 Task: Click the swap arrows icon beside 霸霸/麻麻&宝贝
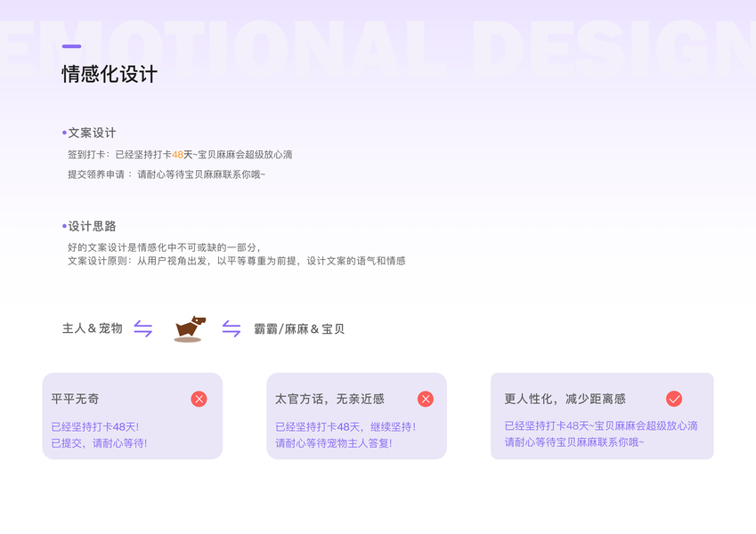pyautogui.click(x=232, y=328)
